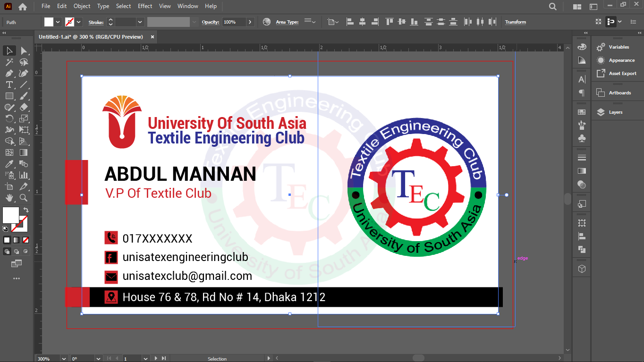Choose the Eyedropper tool
The image size is (644, 362).
pyautogui.click(x=9, y=164)
